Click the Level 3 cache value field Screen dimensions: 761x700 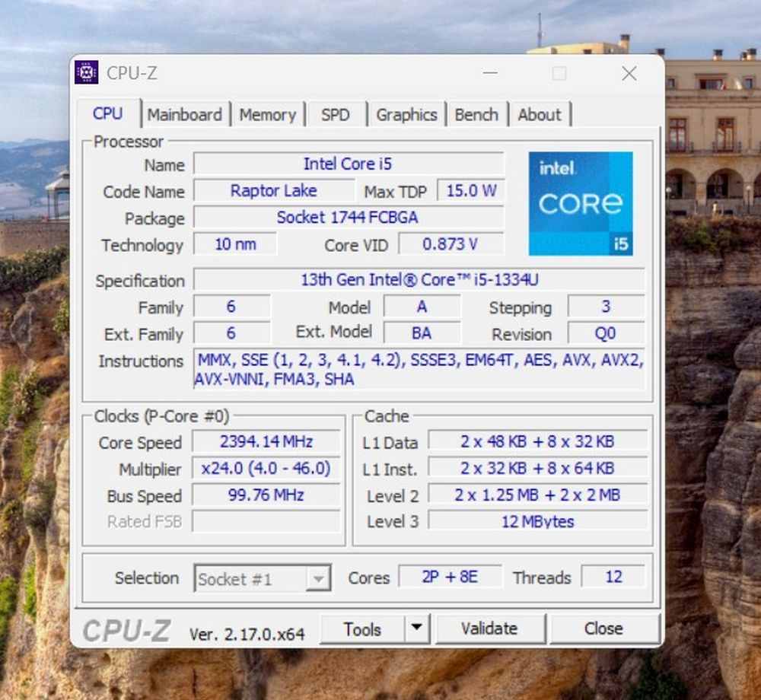[x=537, y=521]
